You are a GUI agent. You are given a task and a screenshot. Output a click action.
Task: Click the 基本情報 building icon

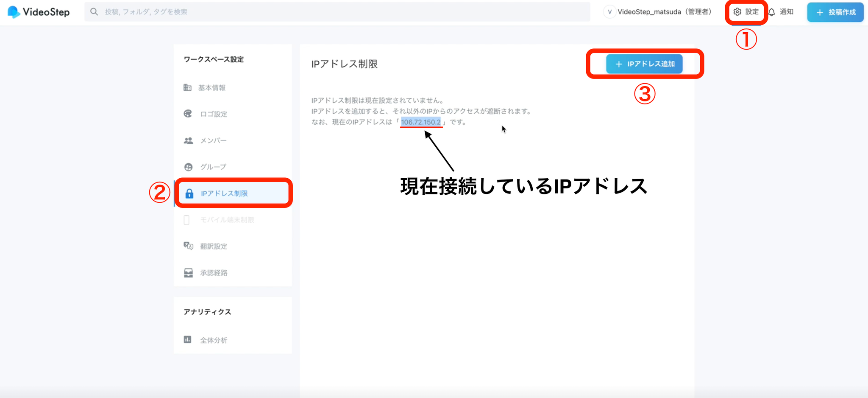(187, 87)
